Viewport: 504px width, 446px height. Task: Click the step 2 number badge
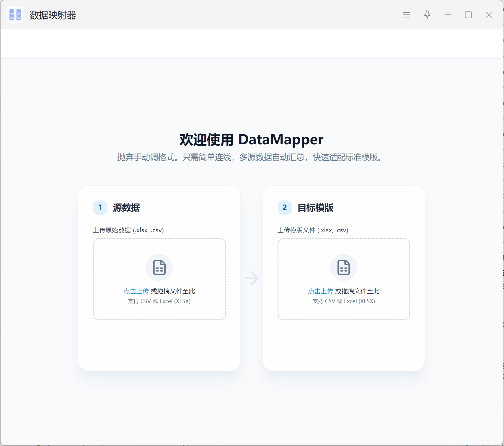point(284,208)
